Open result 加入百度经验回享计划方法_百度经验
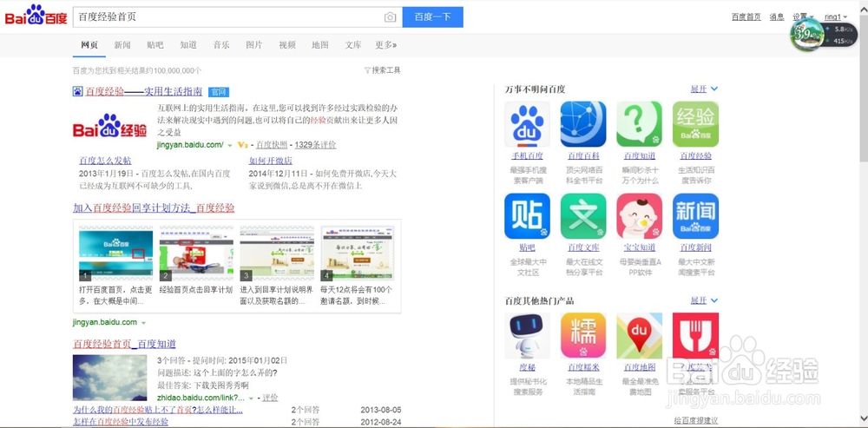This screenshot has width=868, height=428. pos(154,207)
